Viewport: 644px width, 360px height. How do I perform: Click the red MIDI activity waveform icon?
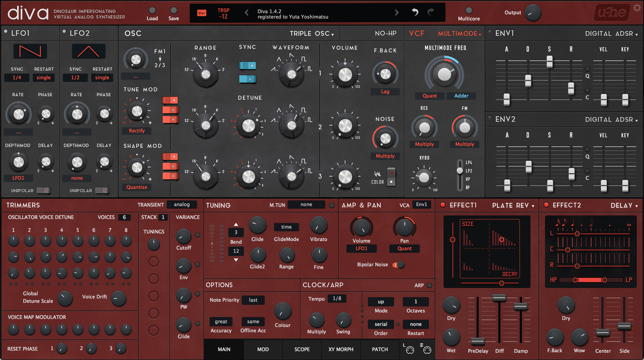[x=202, y=13]
